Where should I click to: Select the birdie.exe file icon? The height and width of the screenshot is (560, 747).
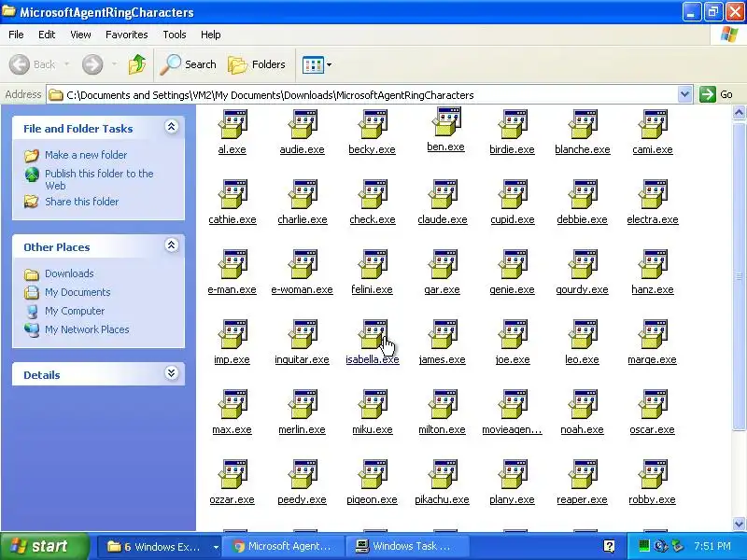click(x=513, y=124)
